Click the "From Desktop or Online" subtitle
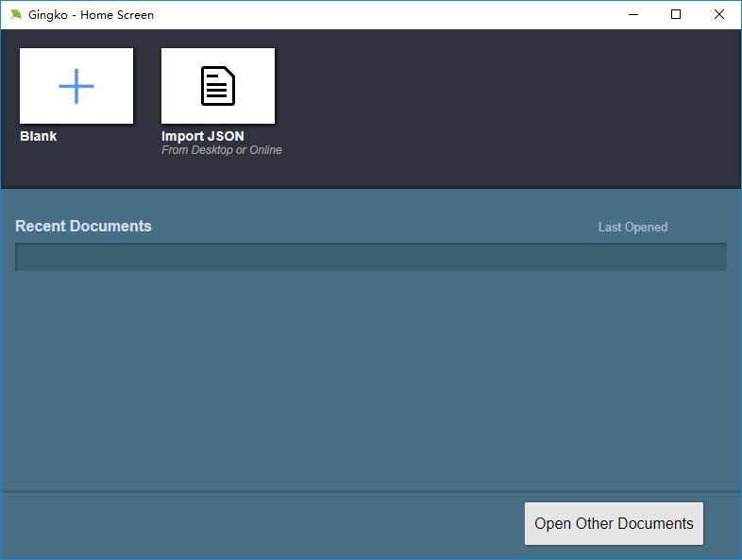 coord(222,150)
